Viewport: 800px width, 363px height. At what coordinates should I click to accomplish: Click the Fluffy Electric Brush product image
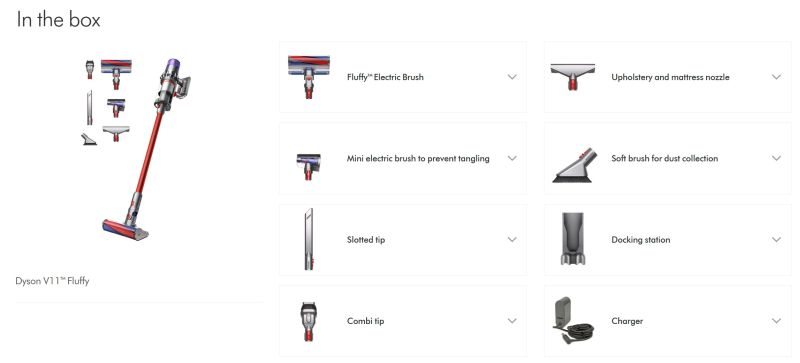[x=309, y=77]
